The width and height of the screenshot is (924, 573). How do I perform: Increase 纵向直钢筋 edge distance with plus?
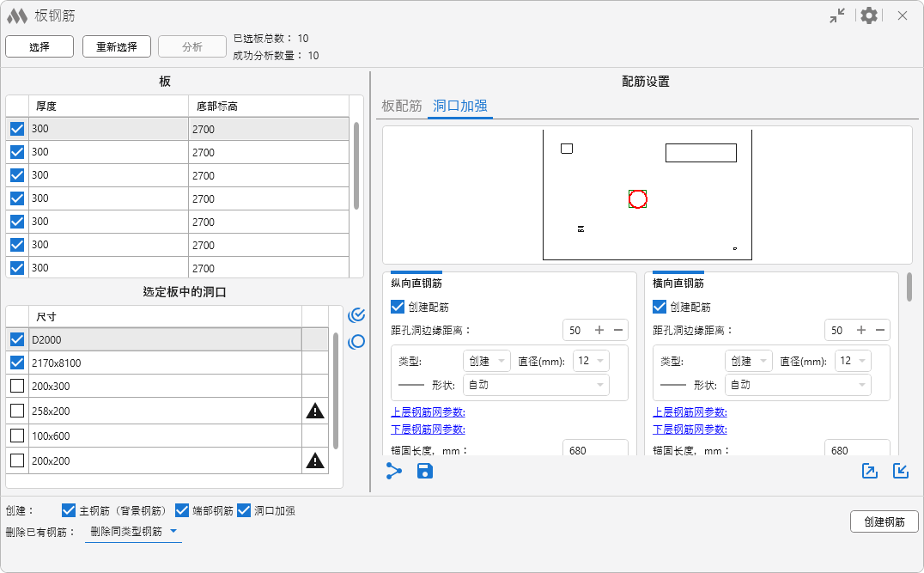(x=599, y=330)
